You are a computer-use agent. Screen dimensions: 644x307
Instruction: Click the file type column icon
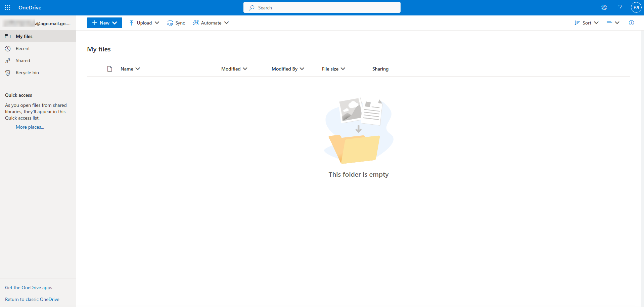pos(109,69)
